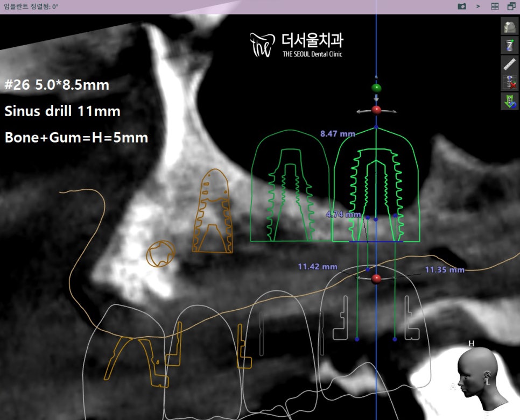Select the orange angled implant outline

[214, 211]
